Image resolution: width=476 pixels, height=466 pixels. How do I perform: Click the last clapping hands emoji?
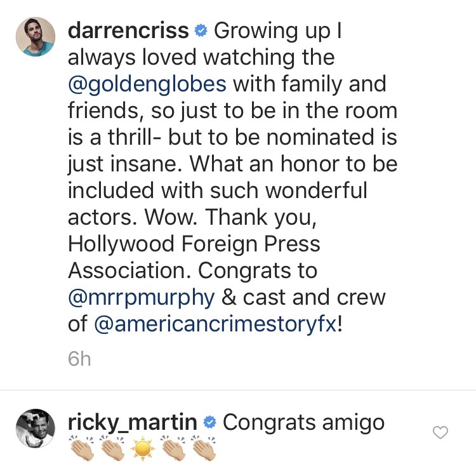(204, 449)
